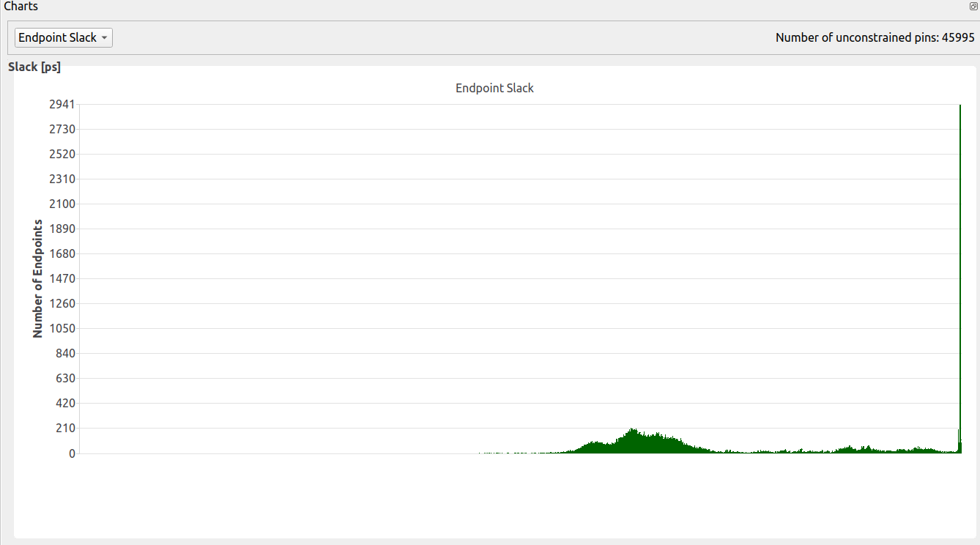Screen dimensions: 980x545
Task: Click the 1470 gridline label
Action: tap(64, 278)
